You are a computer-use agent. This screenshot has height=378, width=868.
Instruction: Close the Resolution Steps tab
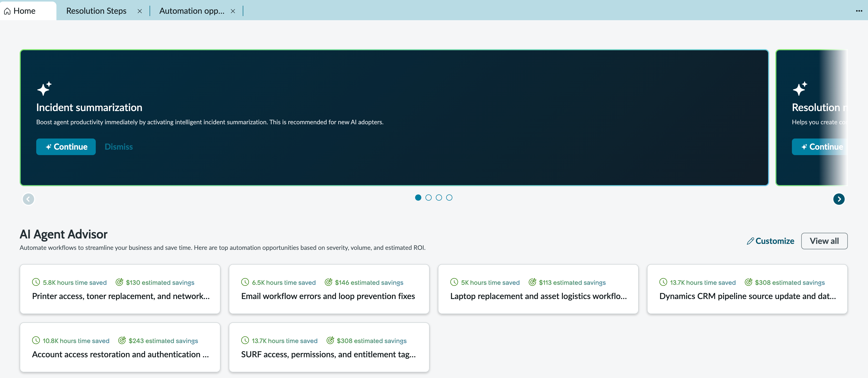(x=139, y=11)
